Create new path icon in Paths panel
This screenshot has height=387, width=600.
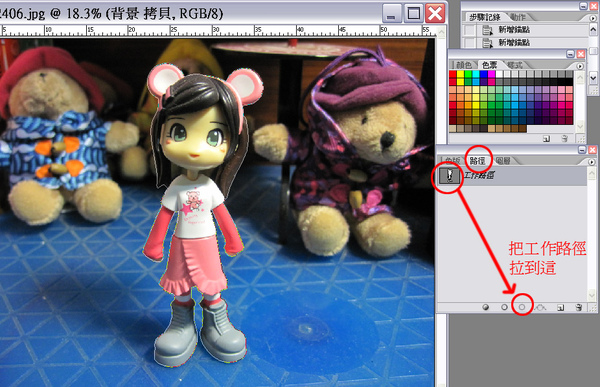click(x=560, y=307)
